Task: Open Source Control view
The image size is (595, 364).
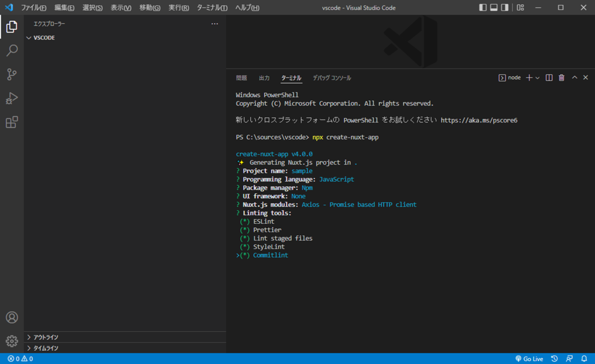Action: (12, 74)
